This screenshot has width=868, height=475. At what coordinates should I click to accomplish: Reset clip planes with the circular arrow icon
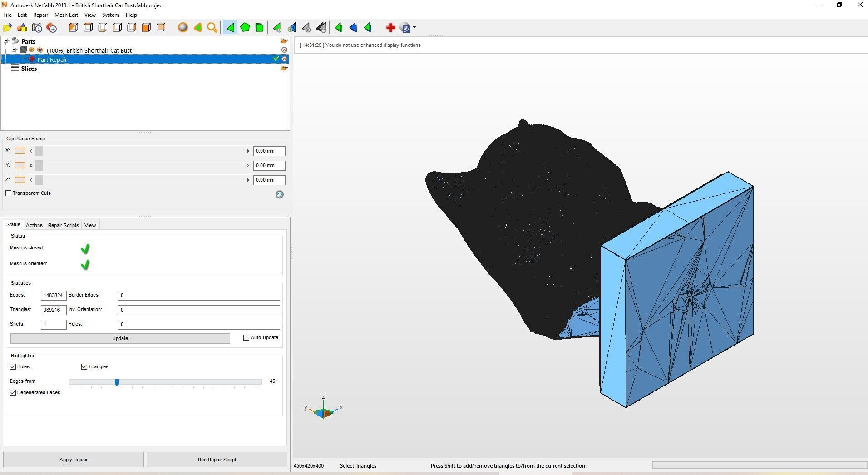280,194
